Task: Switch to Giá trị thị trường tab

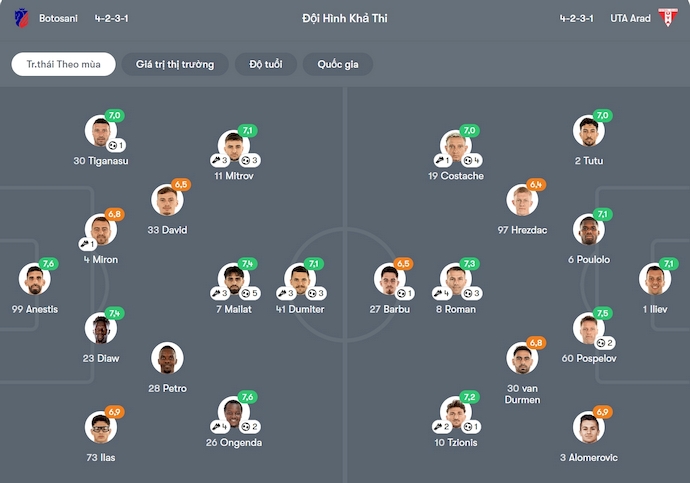Action: click(175, 64)
